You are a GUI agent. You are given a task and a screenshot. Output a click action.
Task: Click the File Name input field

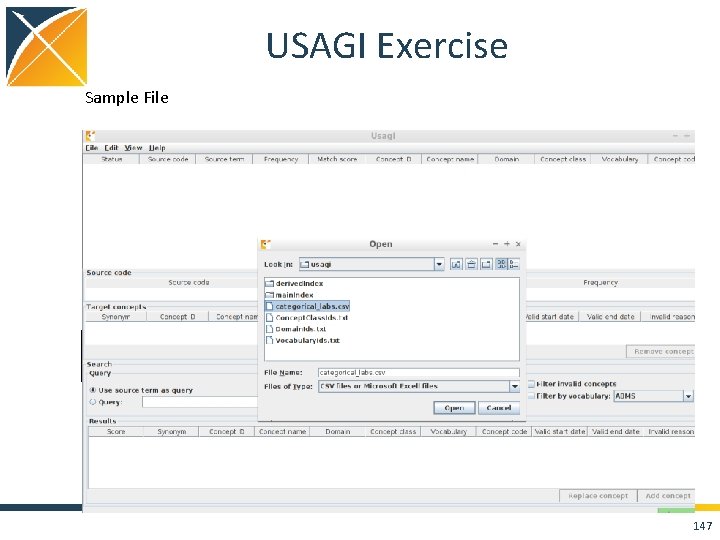pyautogui.click(x=418, y=373)
